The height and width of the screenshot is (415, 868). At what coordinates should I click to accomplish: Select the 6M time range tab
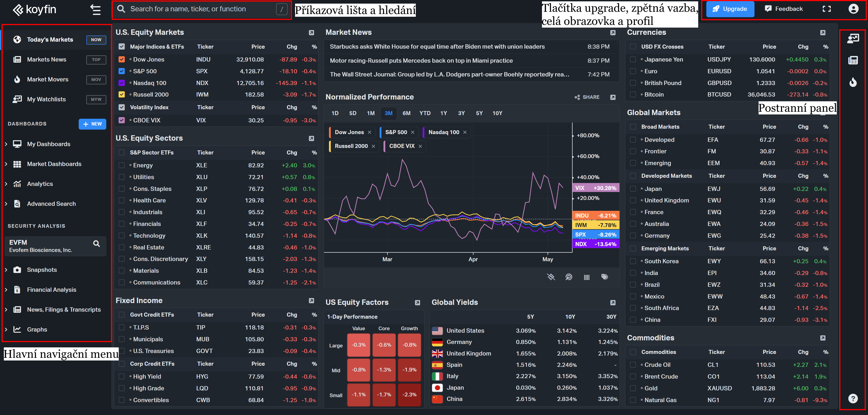(406, 113)
